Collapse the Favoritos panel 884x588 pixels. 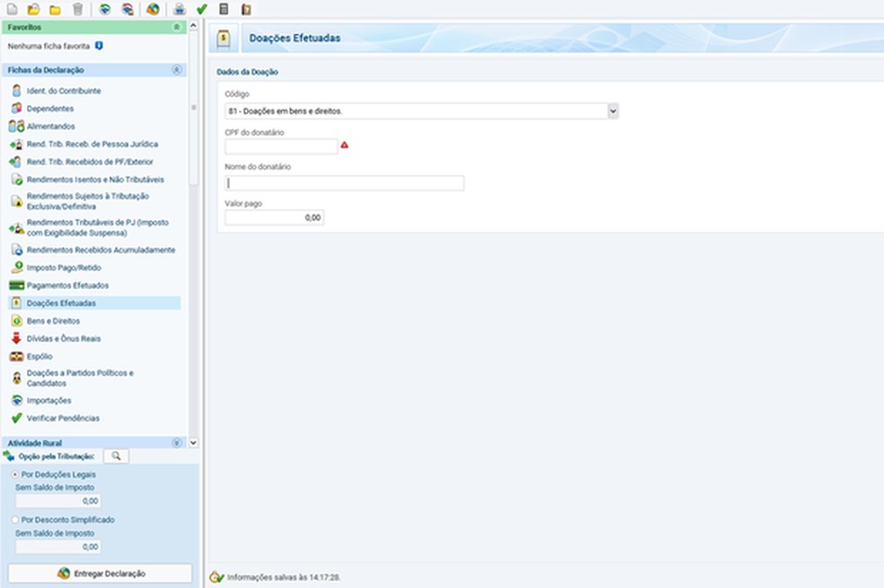(x=176, y=27)
